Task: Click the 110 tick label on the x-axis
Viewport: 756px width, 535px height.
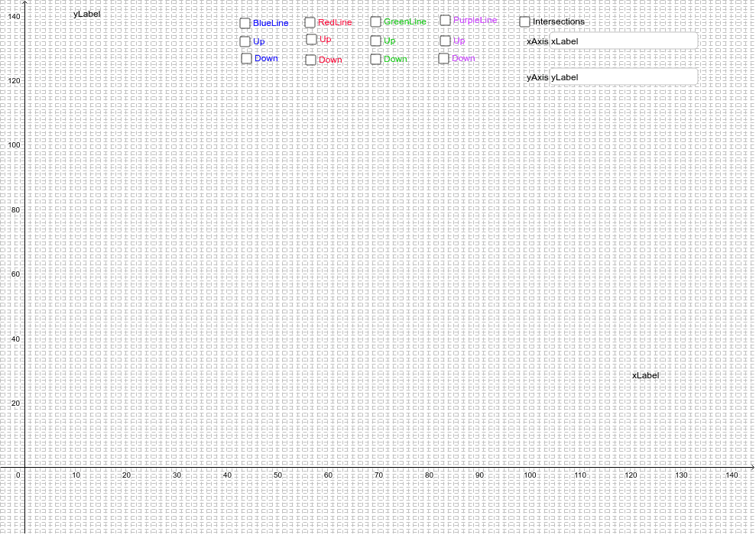Action: 580,475
